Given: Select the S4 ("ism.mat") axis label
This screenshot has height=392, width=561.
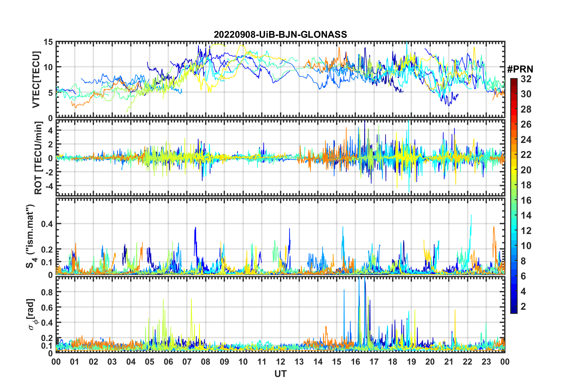Looking at the screenshot, I should [30, 236].
